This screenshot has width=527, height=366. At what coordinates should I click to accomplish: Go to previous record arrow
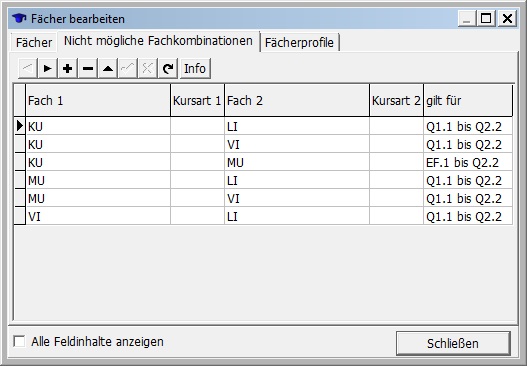(x=28, y=69)
